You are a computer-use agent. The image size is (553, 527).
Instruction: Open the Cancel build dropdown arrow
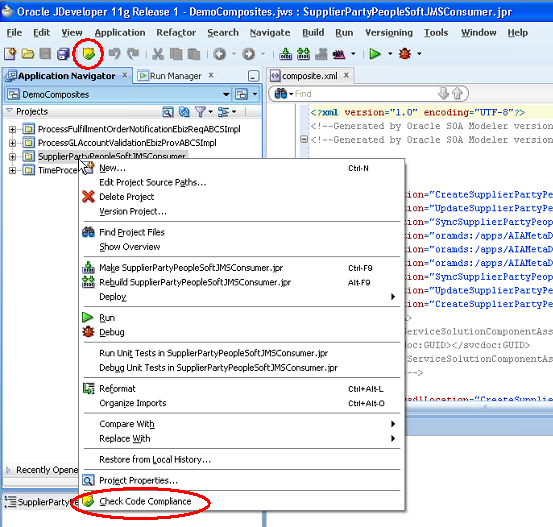point(353,54)
